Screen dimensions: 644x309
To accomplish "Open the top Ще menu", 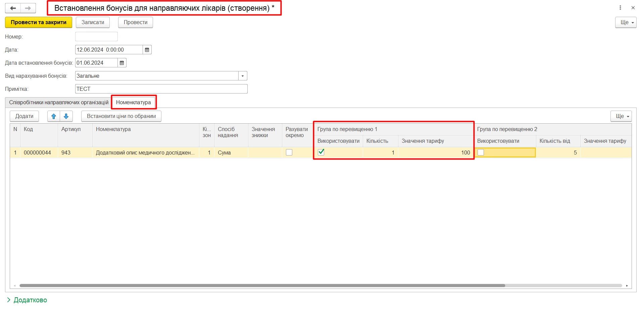I will (x=626, y=22).
